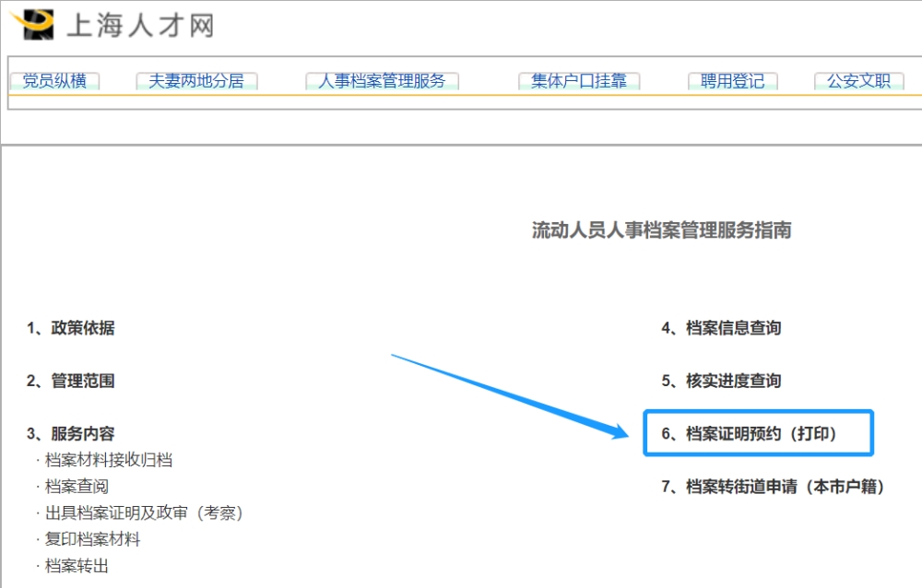Open 7、档案转街道申请（本市户籍） link

click(773, 487)
